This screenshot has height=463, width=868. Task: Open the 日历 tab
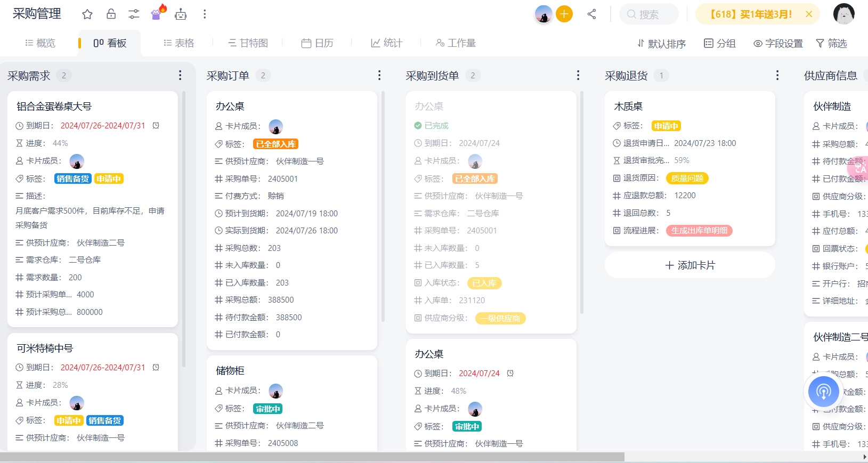317,43
